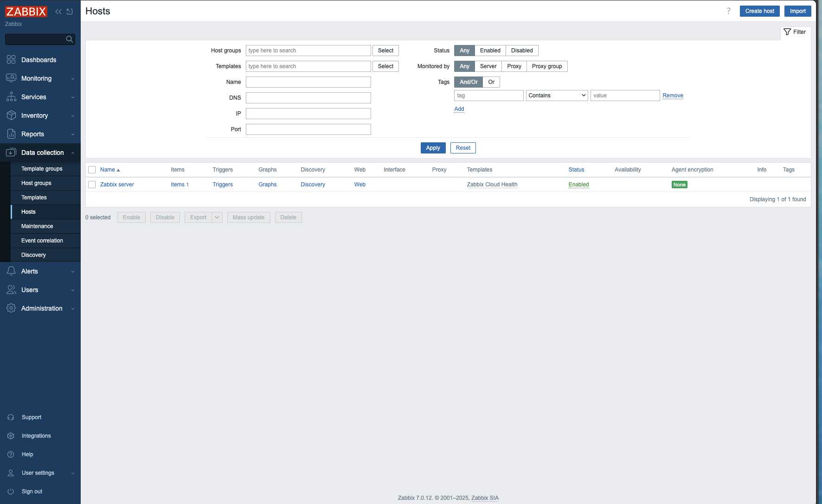Go to the Maintenance submenu item

click(37, 226)
